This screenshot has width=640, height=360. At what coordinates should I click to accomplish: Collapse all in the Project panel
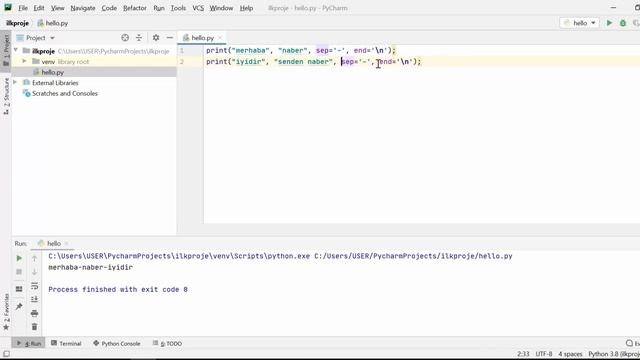[139, 38]
